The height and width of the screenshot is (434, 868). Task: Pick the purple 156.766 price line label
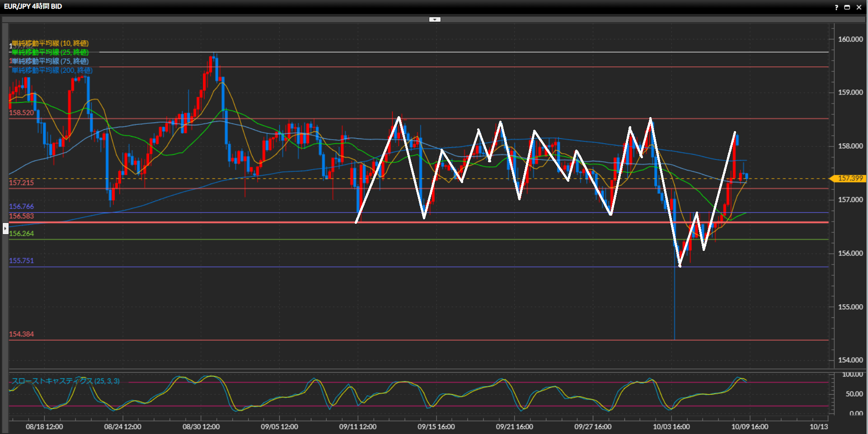tap(21, 207)
